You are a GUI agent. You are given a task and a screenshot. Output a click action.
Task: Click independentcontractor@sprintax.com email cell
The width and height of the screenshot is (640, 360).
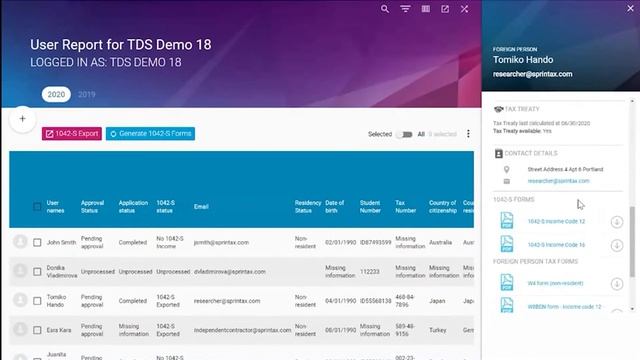pyautogui.click(x=242, y=330)
